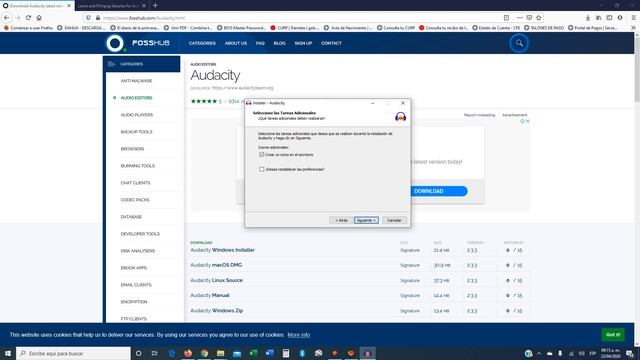Bookmark this page with the star icon

click(x=539, y=18)
